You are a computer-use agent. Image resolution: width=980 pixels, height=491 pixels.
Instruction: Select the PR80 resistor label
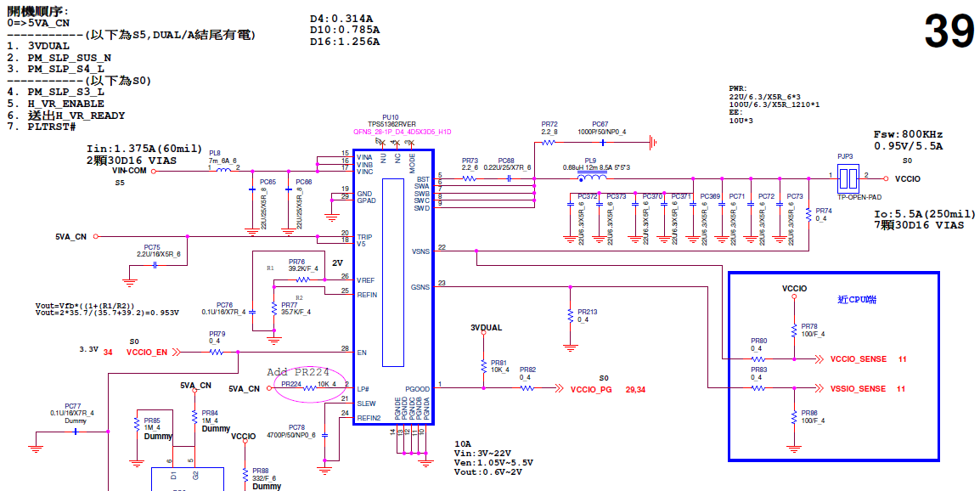(758, 341)
